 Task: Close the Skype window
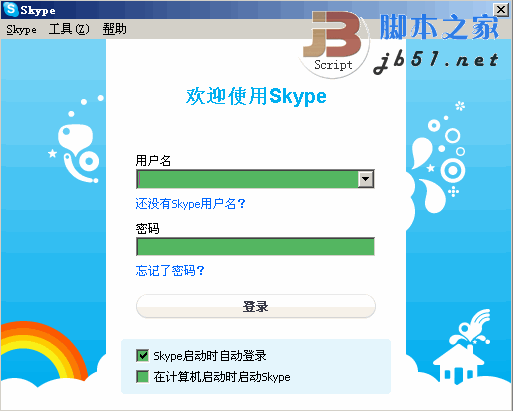coord(501,9)
